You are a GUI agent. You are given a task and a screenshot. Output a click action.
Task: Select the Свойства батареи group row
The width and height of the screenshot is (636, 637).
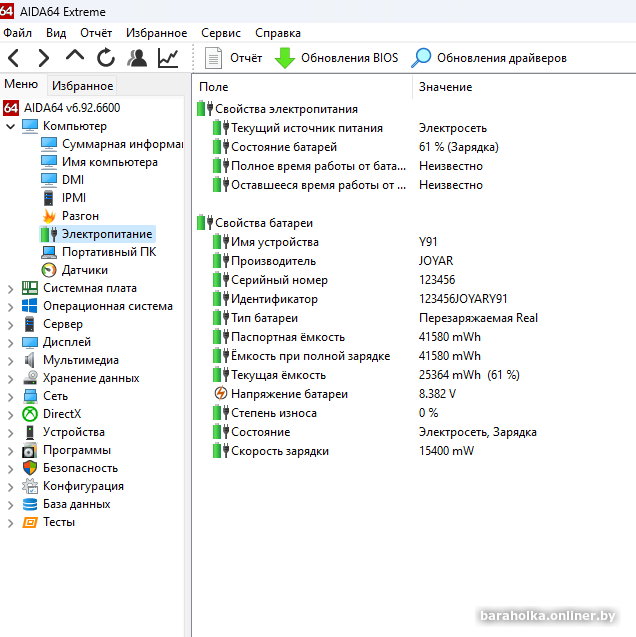pyautogui.click(x=264, y=223)
